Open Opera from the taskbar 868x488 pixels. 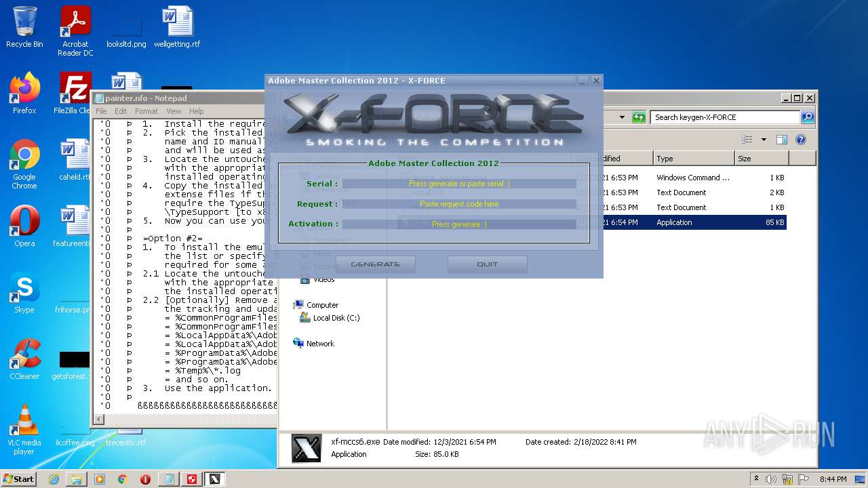[145, 479]
